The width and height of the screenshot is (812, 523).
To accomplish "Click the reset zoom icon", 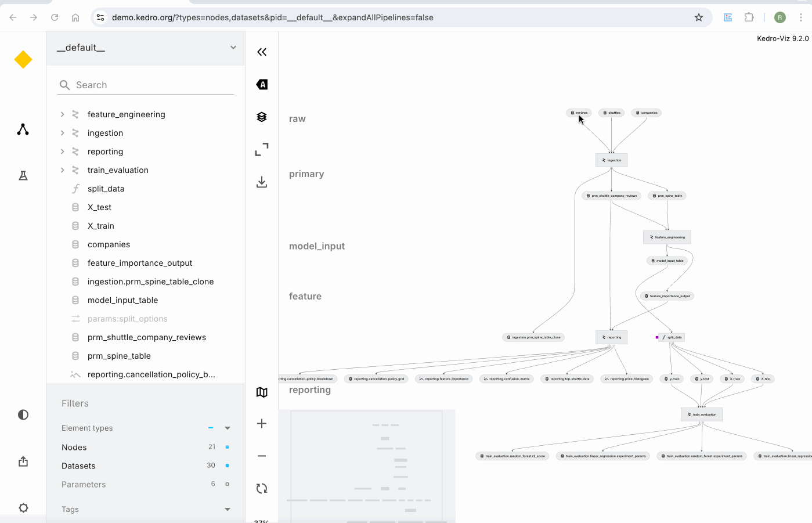I will (262, 489).
